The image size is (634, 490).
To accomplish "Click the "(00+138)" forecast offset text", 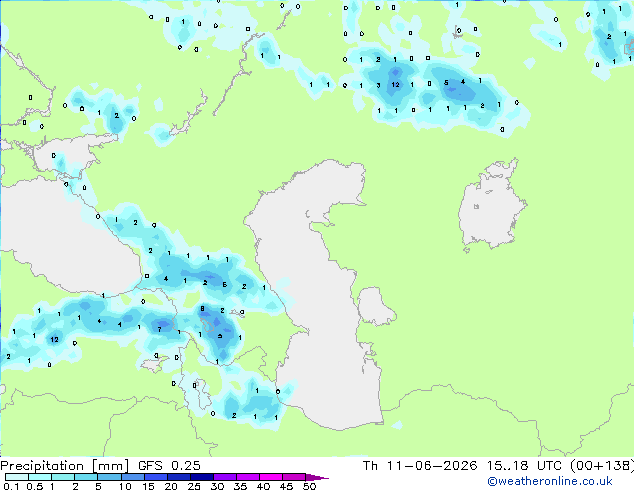I will [602, 466].
